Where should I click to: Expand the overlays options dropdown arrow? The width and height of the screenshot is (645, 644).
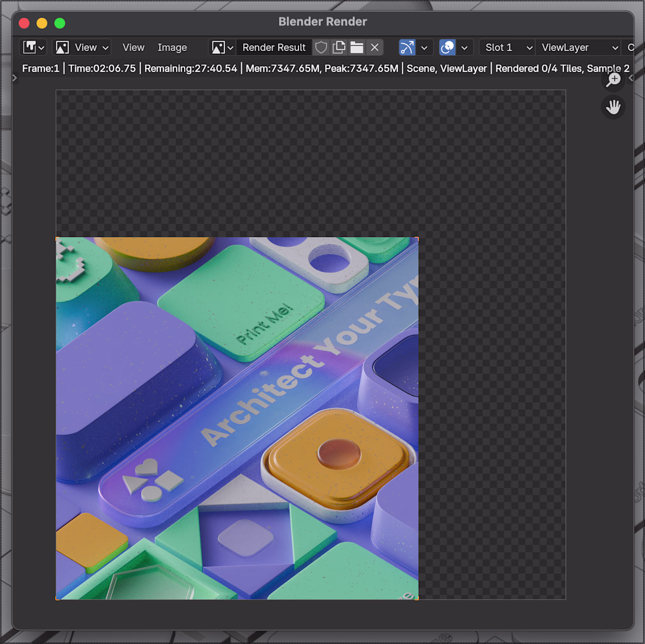(464, 48)
